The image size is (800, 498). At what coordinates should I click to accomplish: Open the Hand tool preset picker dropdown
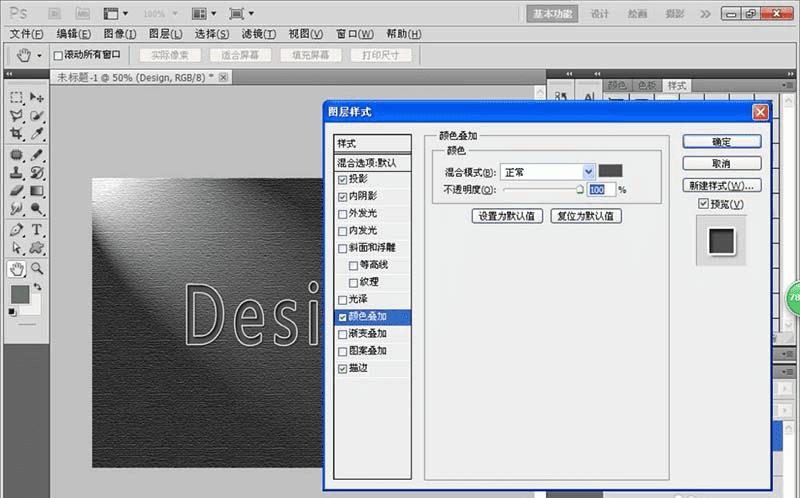tap(40, 55)
